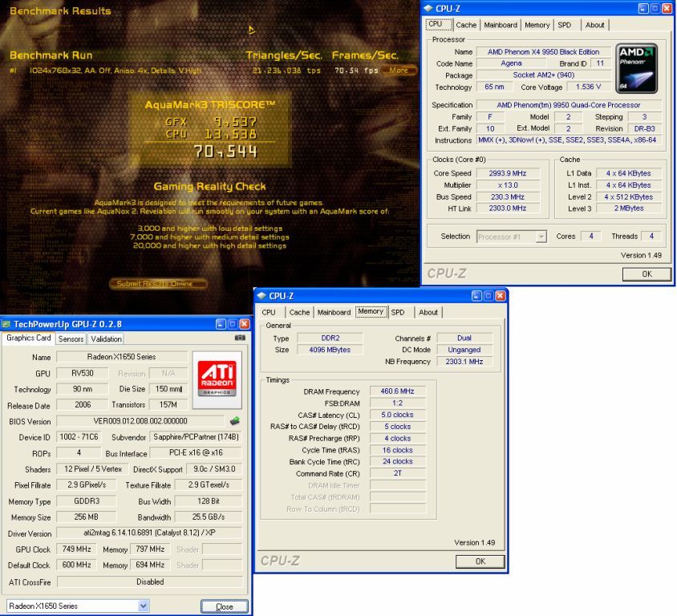Click the Code Name Agena value
Viewport: 677px width, 616px height.
coord(511,63)
